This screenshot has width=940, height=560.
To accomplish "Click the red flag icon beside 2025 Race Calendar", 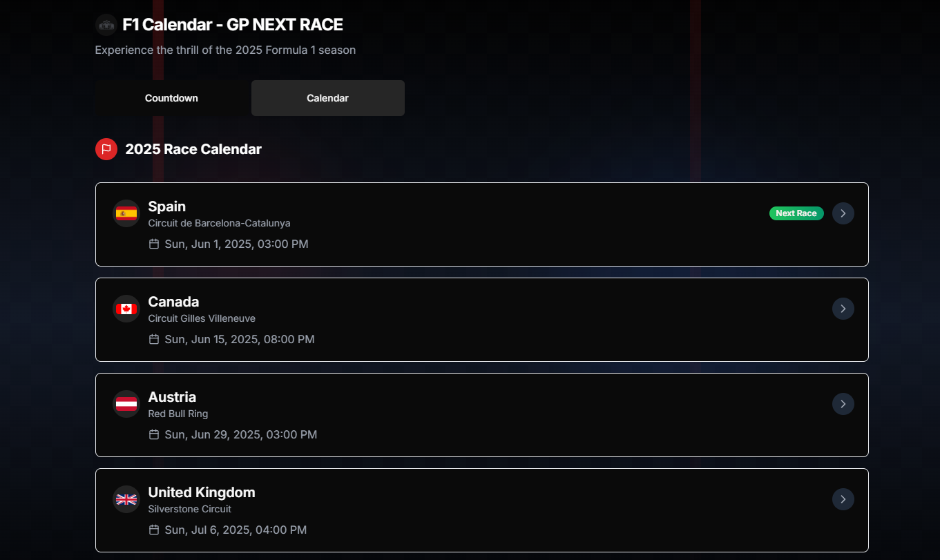I will click(106, 148).
